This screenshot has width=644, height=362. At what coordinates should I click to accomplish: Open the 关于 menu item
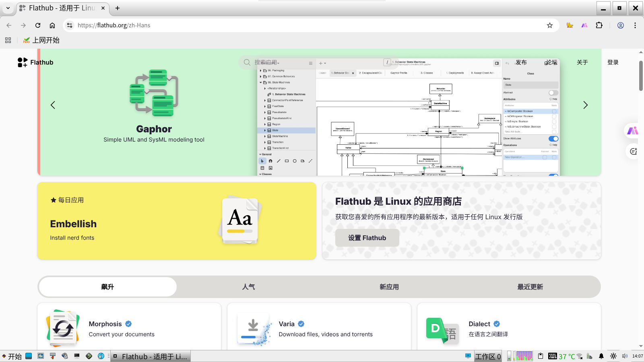(582, 62)
